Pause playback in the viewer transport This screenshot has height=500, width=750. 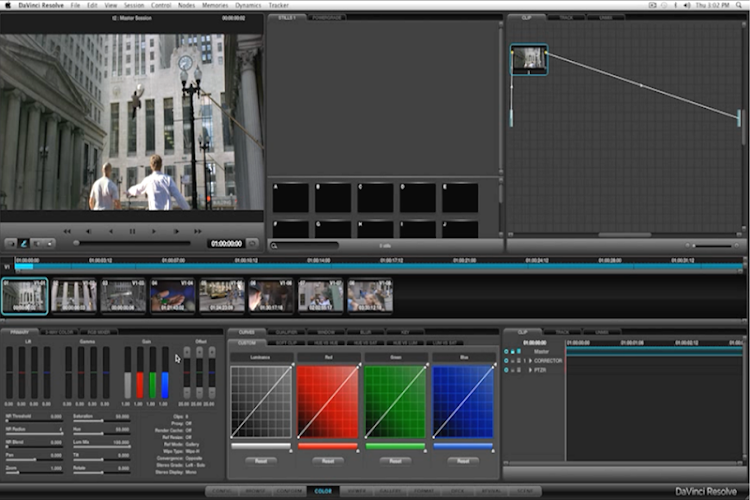(132, 231)
